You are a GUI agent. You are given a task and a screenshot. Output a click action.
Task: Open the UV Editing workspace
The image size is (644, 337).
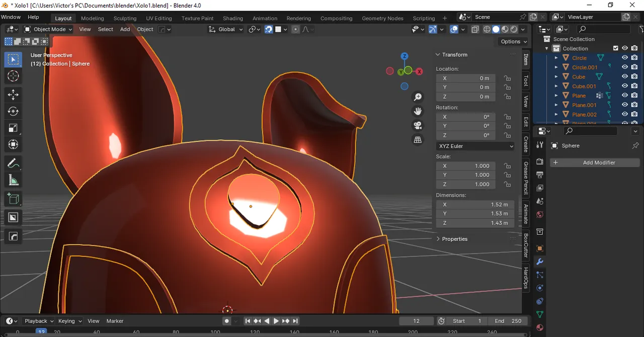pos(159,18)
